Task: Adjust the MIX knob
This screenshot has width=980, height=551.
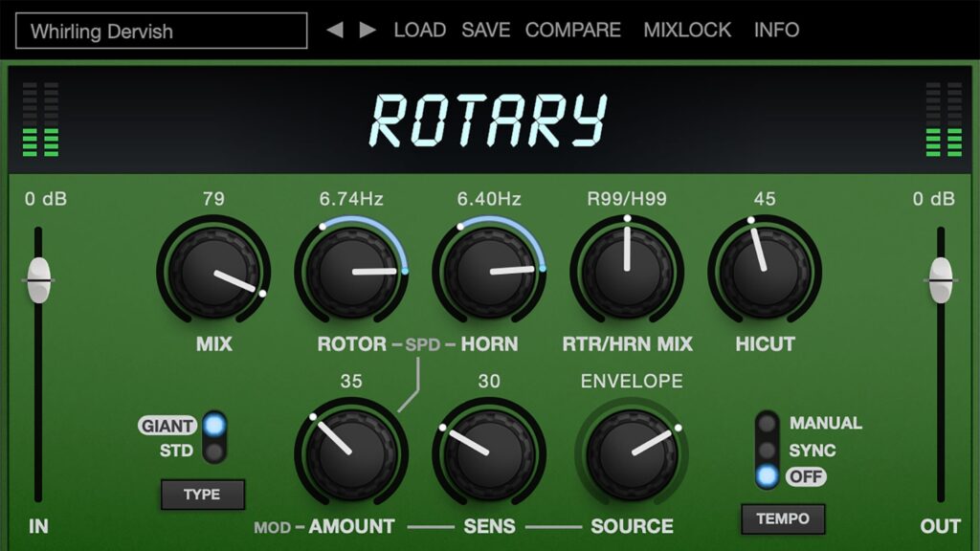Action: point(216,271)
